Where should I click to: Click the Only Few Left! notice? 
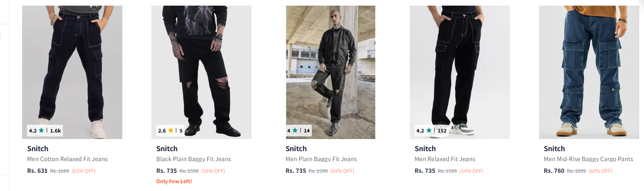pos(174,181)
